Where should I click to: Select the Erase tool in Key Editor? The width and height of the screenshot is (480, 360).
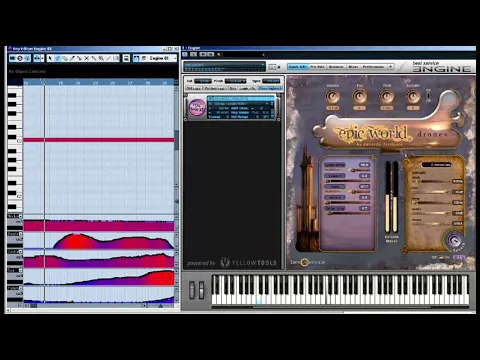click(x=65, y=58)
